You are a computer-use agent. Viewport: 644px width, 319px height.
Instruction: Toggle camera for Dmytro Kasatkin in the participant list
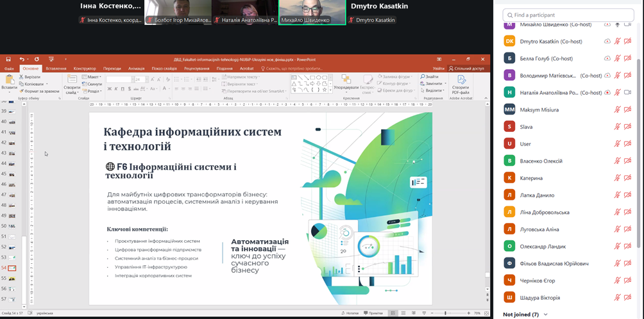[628, 41]
